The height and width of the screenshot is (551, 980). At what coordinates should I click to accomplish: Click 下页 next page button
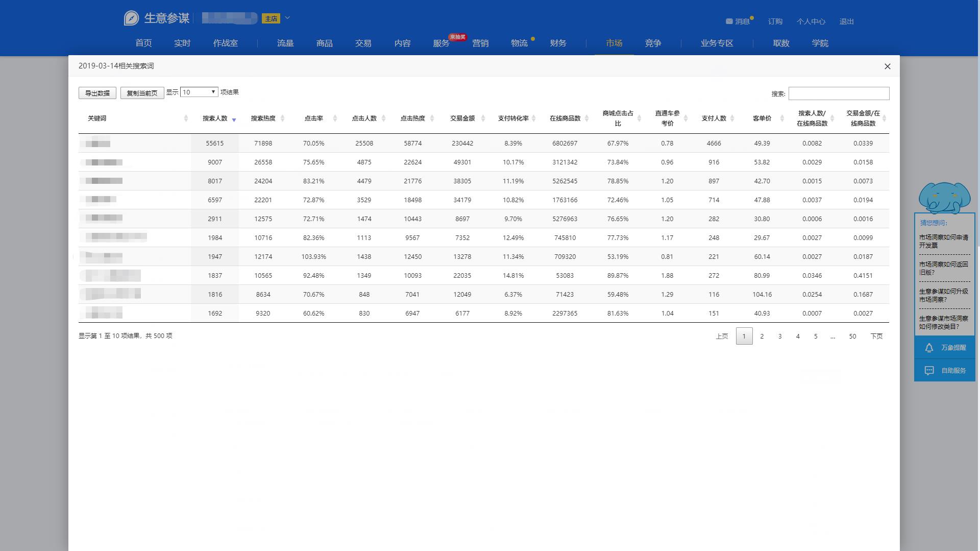(876, 336)
